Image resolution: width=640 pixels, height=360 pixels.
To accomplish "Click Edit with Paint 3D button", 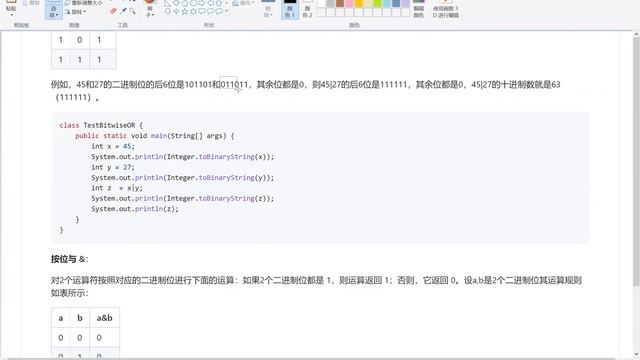I will pos(446,9).
